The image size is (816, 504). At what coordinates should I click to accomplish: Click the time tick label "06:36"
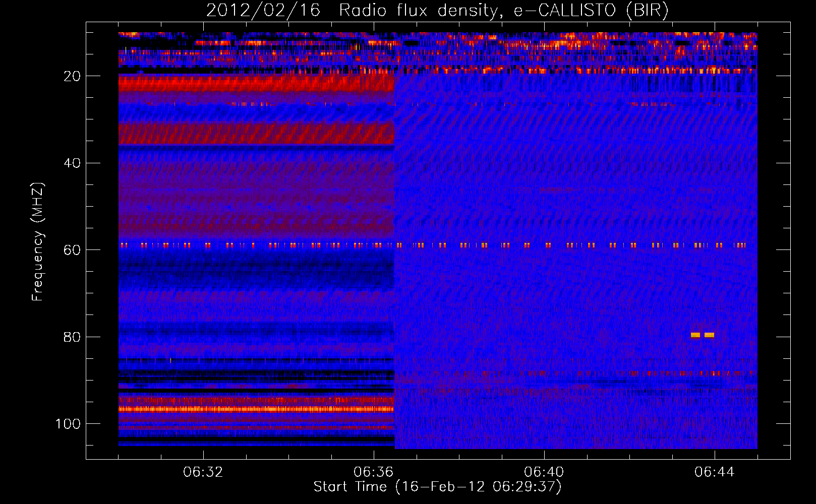(x=373, y=472)
